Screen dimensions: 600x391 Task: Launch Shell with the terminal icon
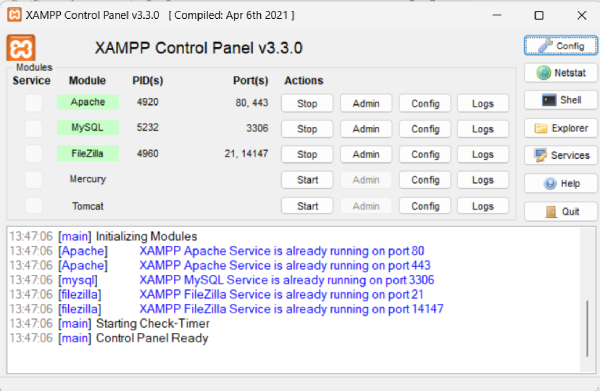tap(561, 100)
